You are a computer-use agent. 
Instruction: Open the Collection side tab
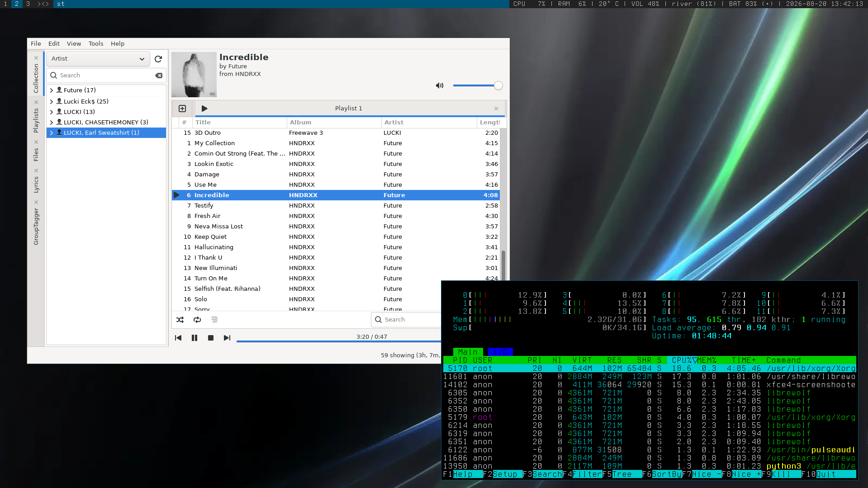tap(36, 78)
